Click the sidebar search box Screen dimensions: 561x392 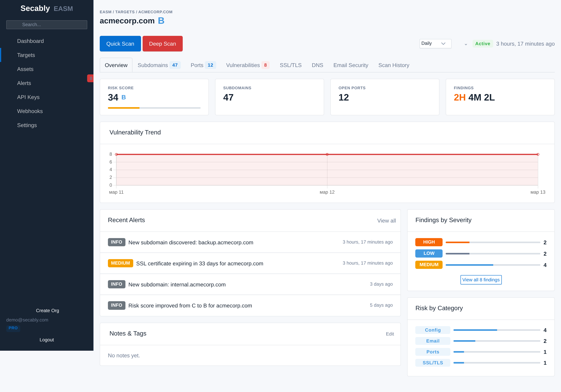(46, 24)
